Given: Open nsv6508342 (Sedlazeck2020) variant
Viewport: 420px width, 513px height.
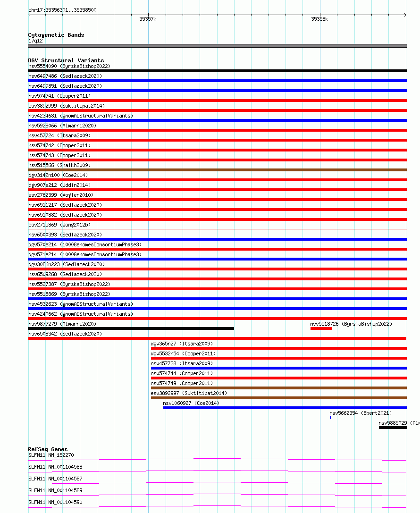Looking at the screenshot, I should click(65, 334).
